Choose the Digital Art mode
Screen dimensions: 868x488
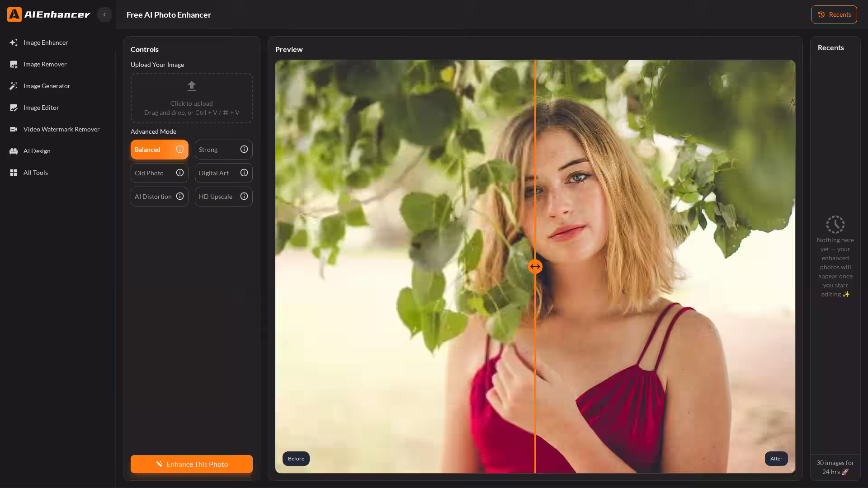coord(216,173)
